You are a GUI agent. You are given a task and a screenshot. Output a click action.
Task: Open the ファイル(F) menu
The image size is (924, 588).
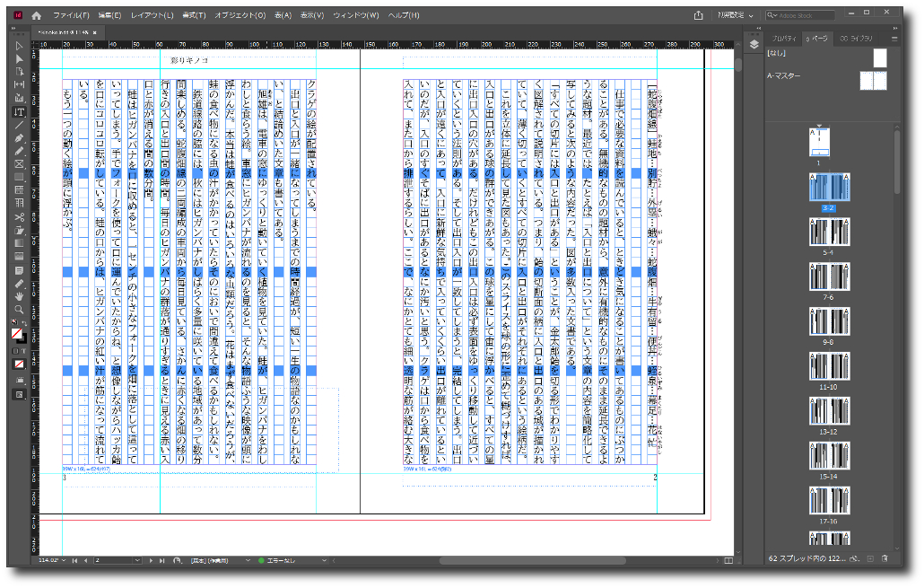point(71,15)
